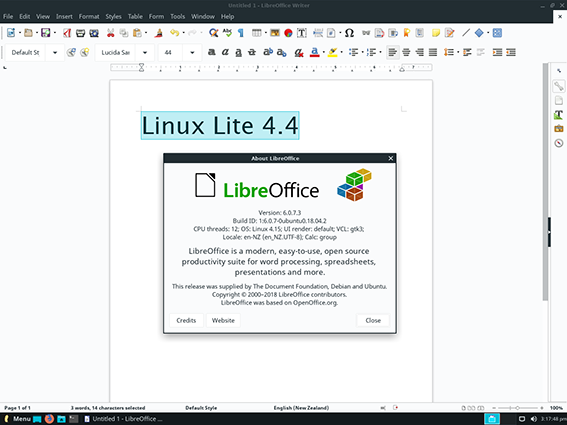
Task: Open the Styles menu
Action: [x=114, y=16]
